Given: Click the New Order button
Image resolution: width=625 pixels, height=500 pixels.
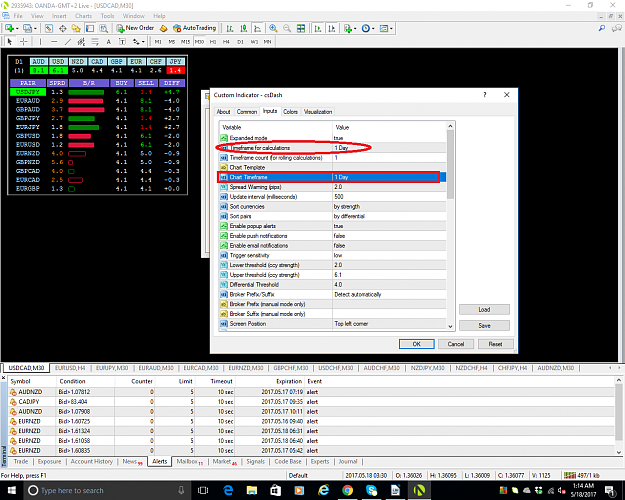Looking at the screenshot, I should pyautogui.click(x=135, y=28).
